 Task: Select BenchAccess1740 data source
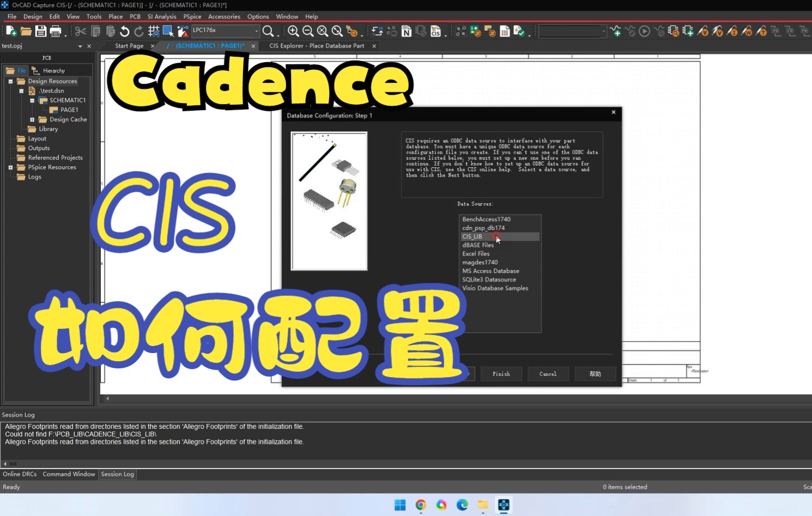click(x=486, y=219)
